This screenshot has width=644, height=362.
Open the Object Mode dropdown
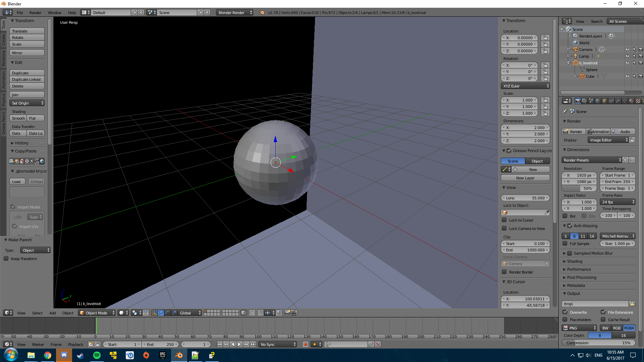[97, 313]
